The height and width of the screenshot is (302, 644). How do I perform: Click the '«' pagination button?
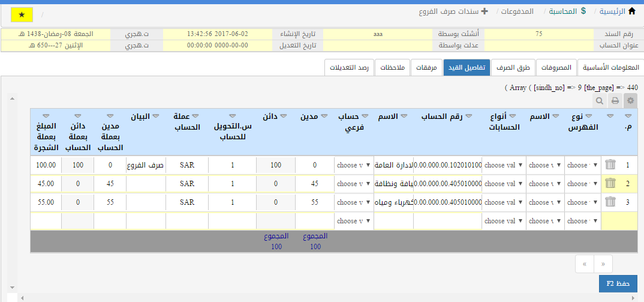603,263
